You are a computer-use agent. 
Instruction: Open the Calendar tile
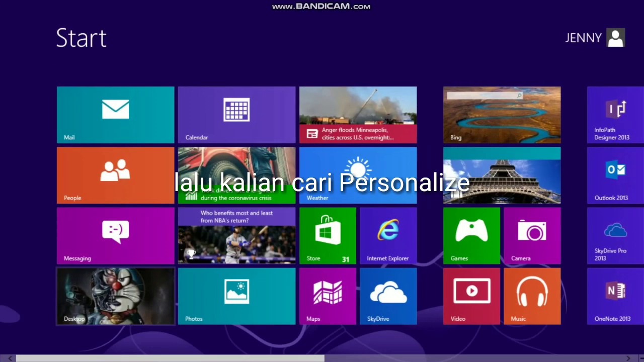[236, 115]
